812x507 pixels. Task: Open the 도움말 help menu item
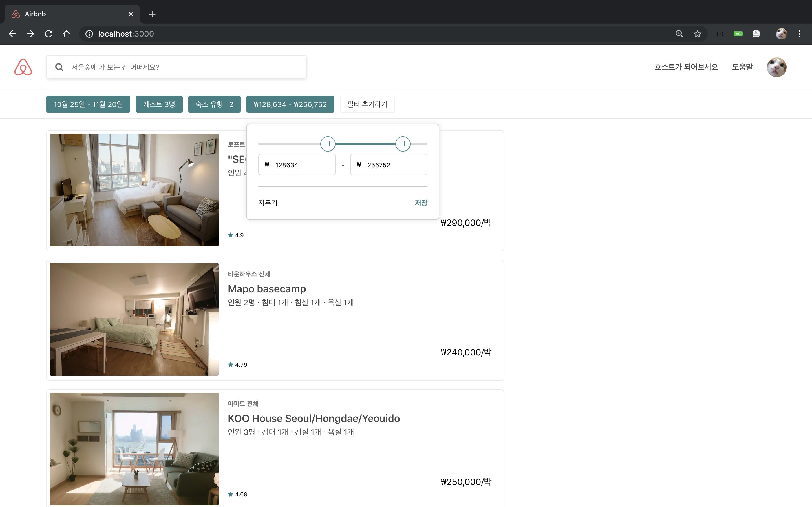(742, 67)
